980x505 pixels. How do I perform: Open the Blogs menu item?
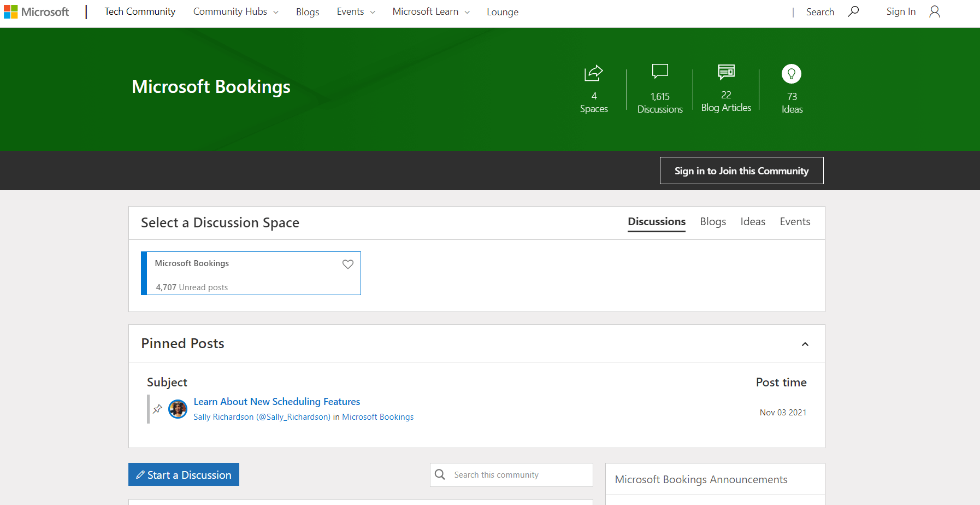(308, 11)
